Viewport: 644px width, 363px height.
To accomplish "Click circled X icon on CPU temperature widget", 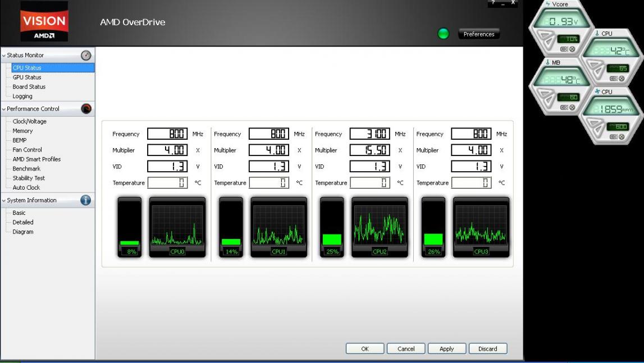I will [x=622, y=79].
